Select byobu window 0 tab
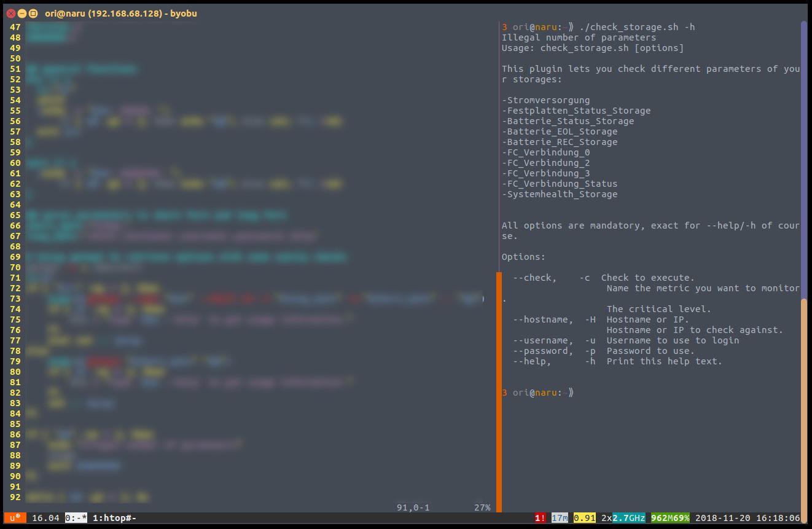Viewport: 812px width, 529px height. point(76,518)
